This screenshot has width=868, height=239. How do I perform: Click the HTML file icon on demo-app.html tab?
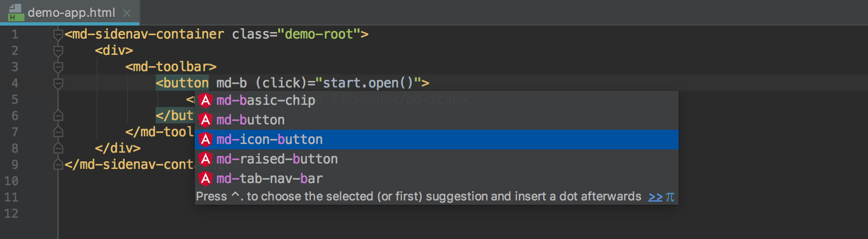pos(16,12)
